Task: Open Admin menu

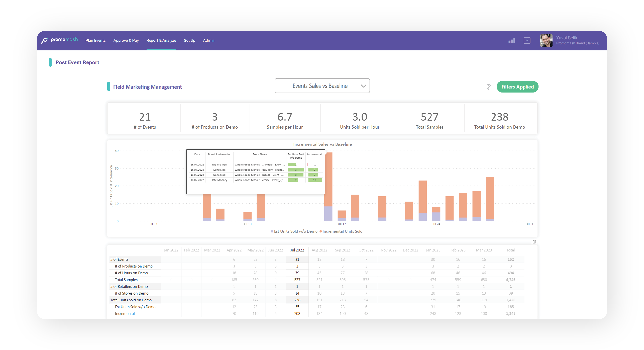Action: [209, 40]
